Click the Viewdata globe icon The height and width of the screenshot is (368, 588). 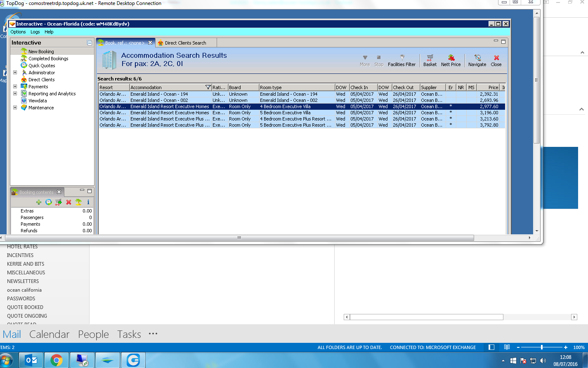pyautogui.click(x=24, y=101)
